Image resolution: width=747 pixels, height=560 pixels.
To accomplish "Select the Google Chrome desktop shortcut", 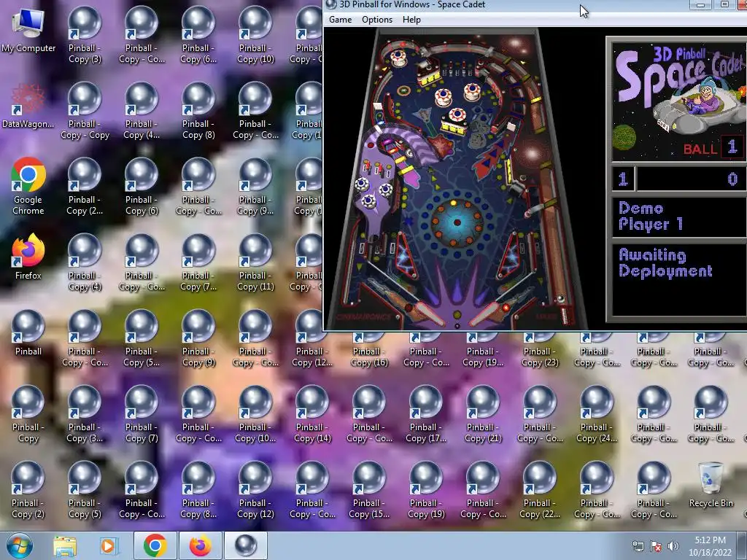I will 28,186.
